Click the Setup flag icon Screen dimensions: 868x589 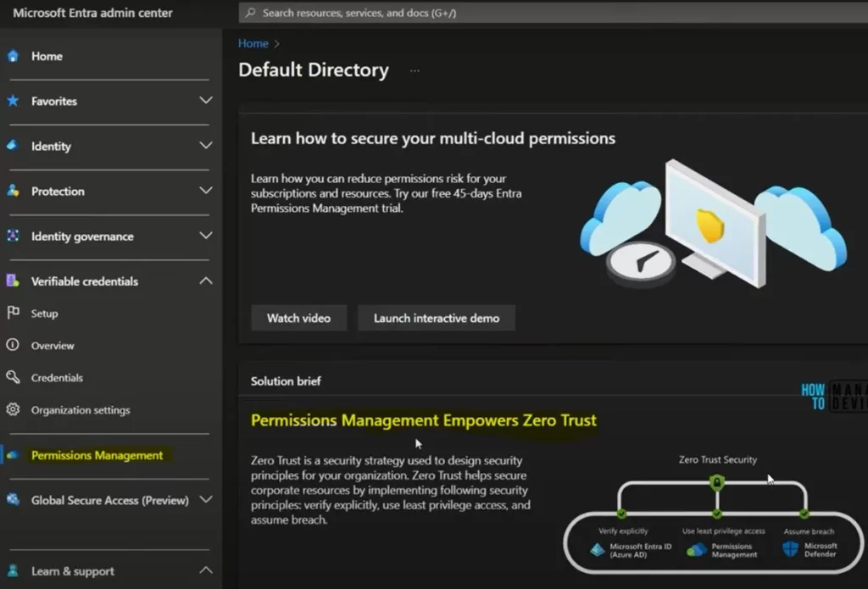coord(13,313)
